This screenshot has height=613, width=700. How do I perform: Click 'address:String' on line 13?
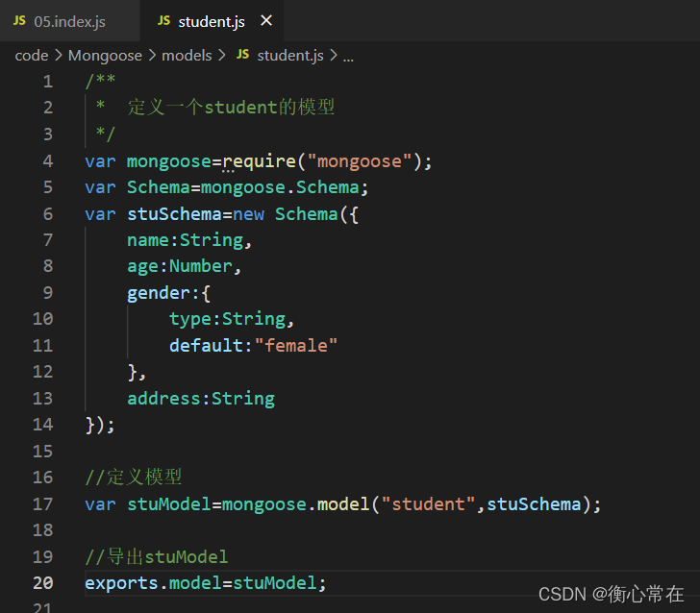[201, 399]
